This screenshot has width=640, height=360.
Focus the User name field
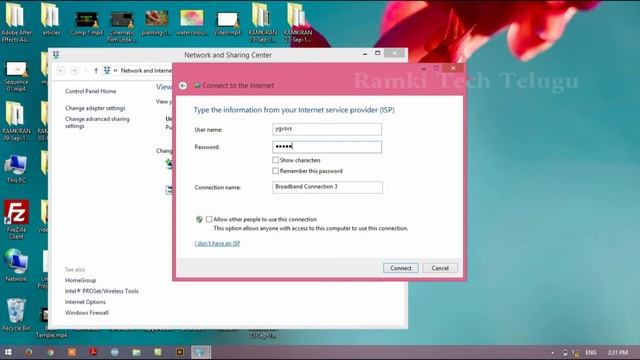327,129
